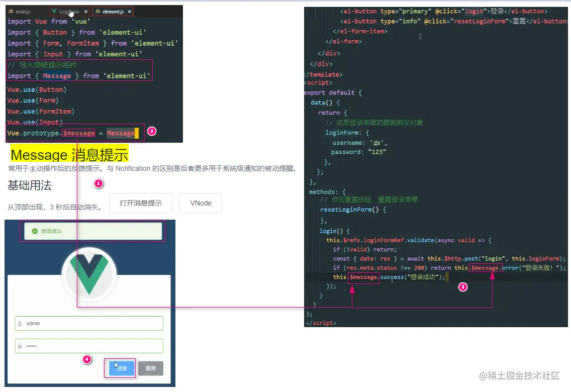Close the element.js tab
571x392 pixels.
point(129,12)
